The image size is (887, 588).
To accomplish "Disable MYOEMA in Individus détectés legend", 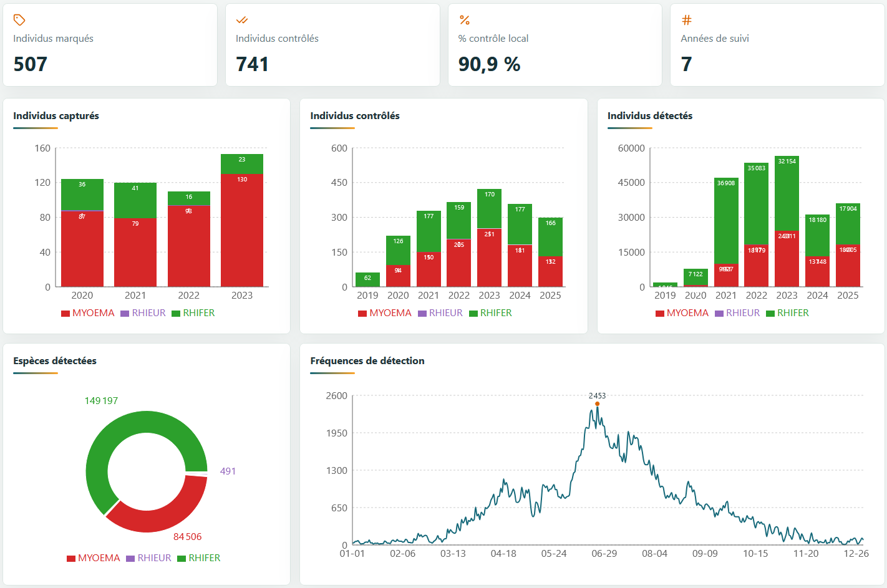I will click(x=682, y=313).
